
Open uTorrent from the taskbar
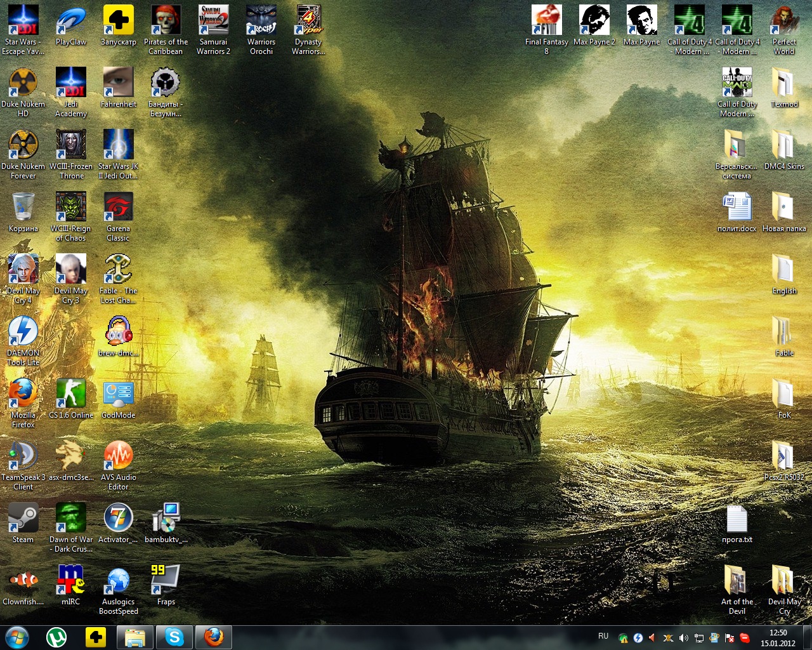(x=56, y=637)
